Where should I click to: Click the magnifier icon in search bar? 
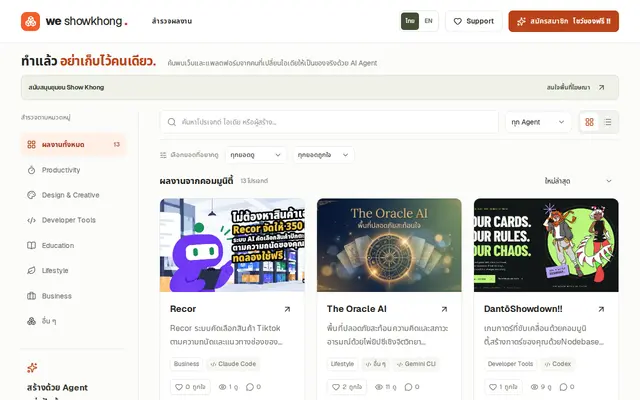[x=172, y=122]
